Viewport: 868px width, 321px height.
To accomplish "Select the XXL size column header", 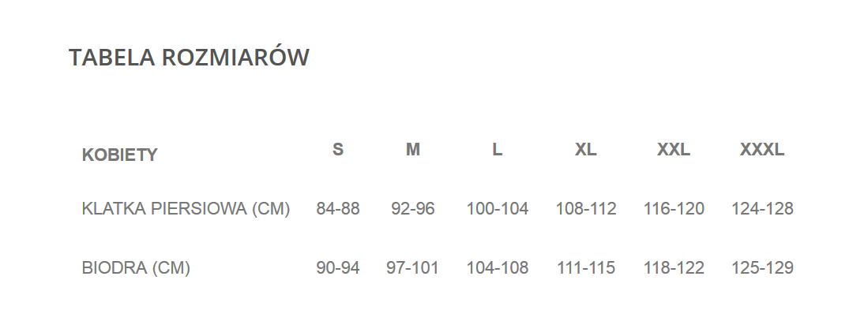I will (674, 149).
